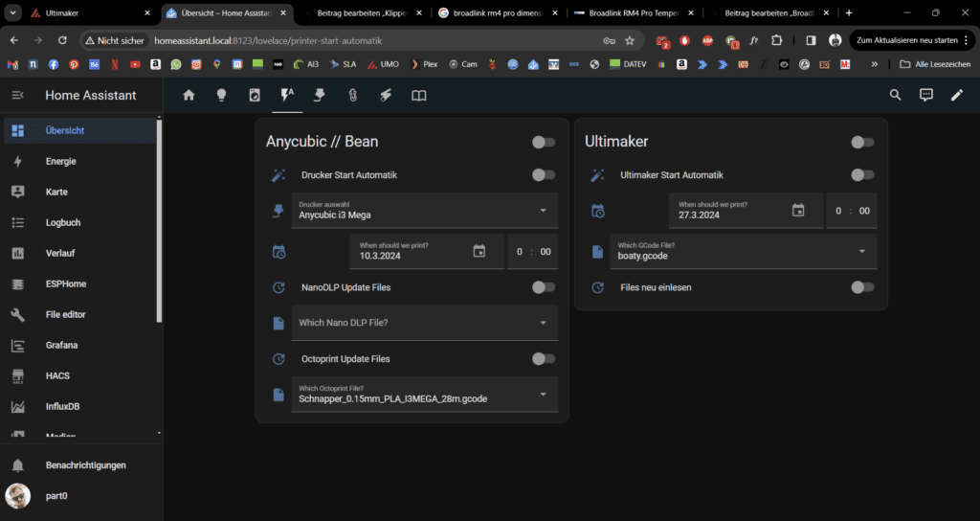Collapse the Home Assistant sidebar menu icon
The height and width of the screenshot is (521, 980).
pos(17,95)
